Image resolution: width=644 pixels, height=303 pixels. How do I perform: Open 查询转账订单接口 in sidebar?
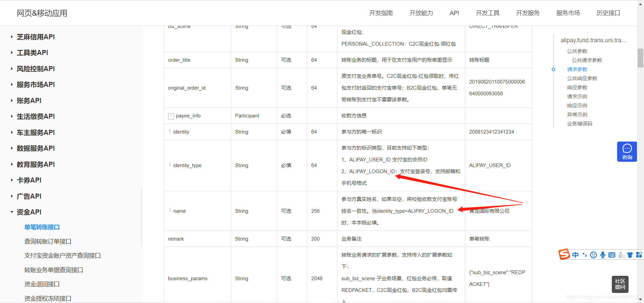pos(48,242)
